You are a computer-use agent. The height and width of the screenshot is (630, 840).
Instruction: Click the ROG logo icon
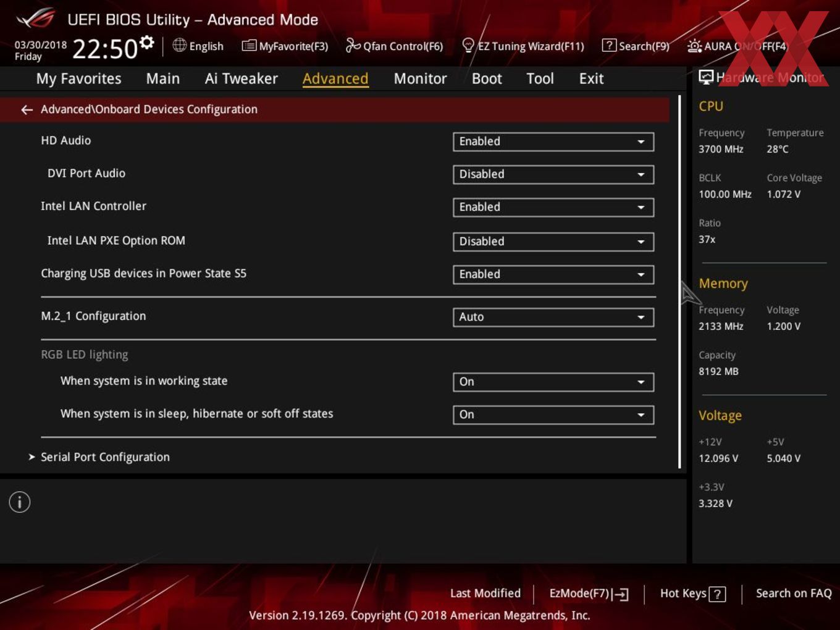coord(35,19)
